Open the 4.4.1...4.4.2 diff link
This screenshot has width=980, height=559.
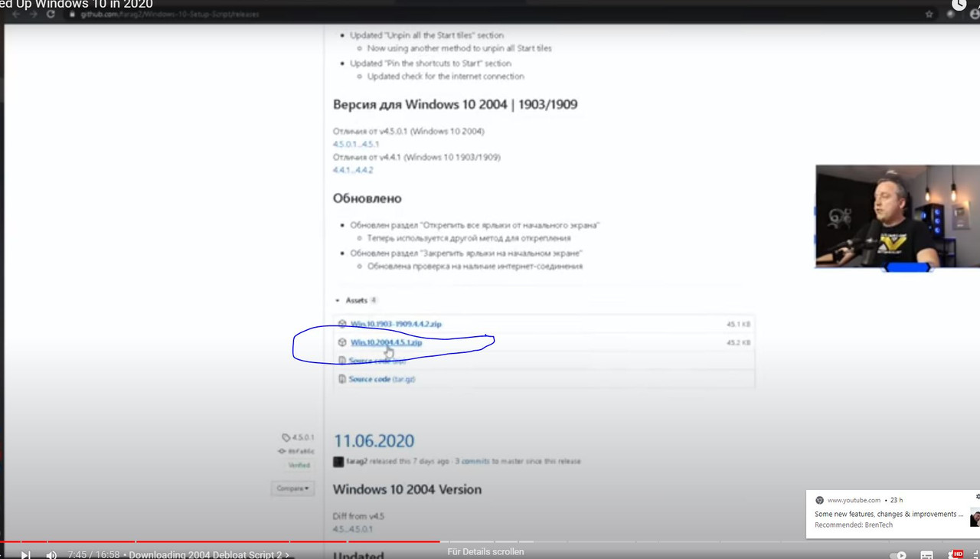tap(353, 170)
